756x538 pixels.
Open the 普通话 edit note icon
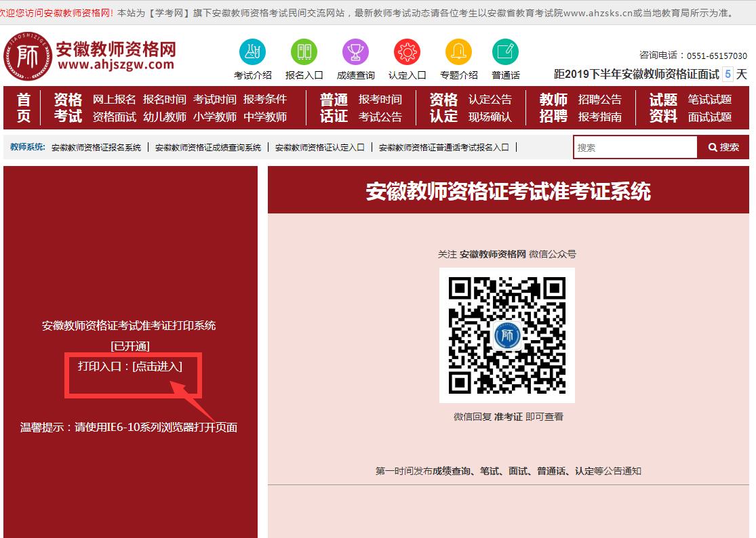point(505,51)
